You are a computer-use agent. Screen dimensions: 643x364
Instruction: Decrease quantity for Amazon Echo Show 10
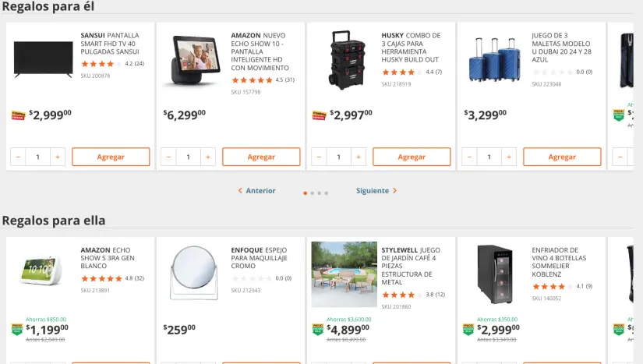168,157
